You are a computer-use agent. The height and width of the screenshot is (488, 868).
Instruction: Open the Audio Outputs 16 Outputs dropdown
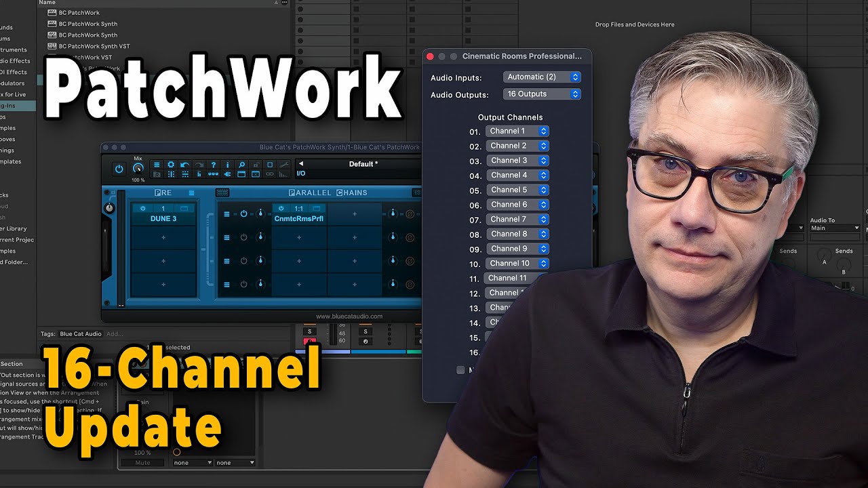tap(542, 94)
